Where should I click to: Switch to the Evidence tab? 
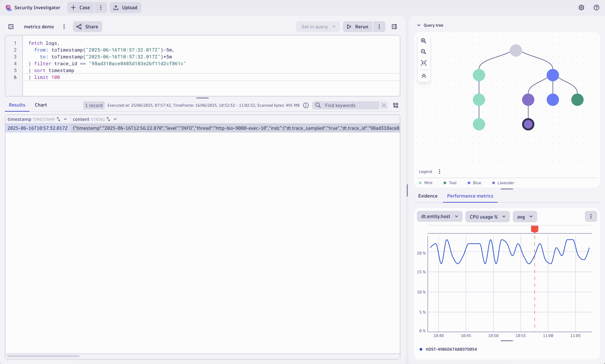[428, 196]
